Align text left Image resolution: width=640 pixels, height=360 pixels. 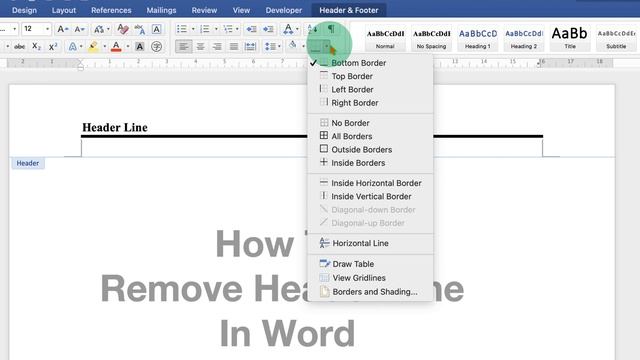(x=184, y=47)
